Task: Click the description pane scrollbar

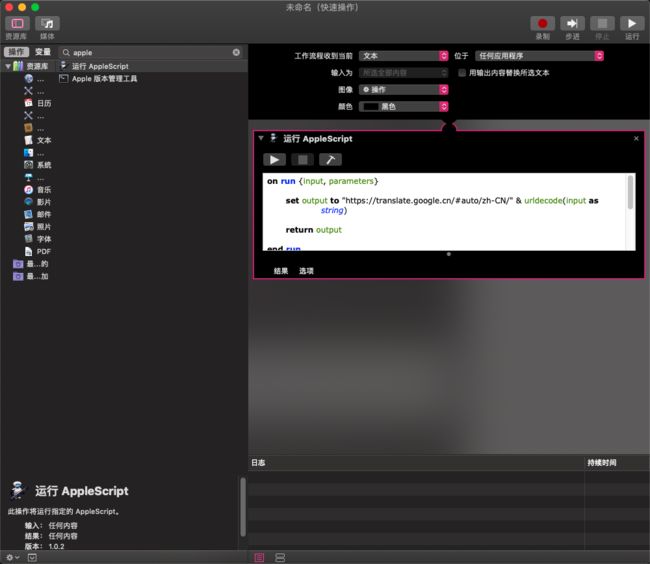Action: [x=243, y=507]
